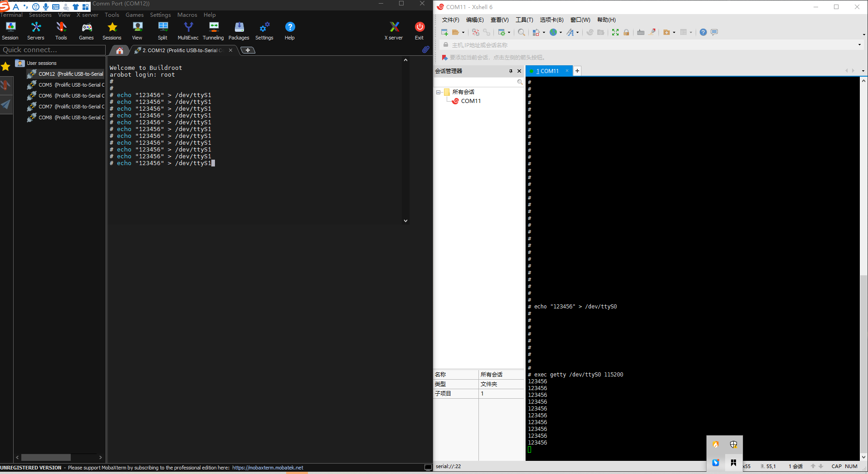868x474 pixels.
Task: Pin the 会话管理器 panel in Xshell
Action: 511,71
